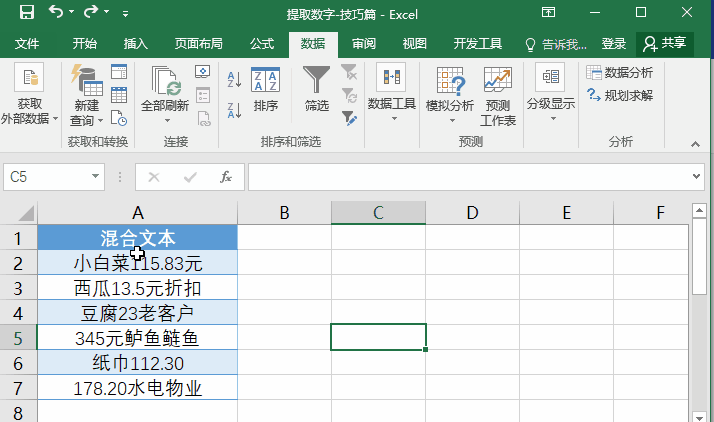Click Show Queries icon in 获取和转换

click(119, 71)
